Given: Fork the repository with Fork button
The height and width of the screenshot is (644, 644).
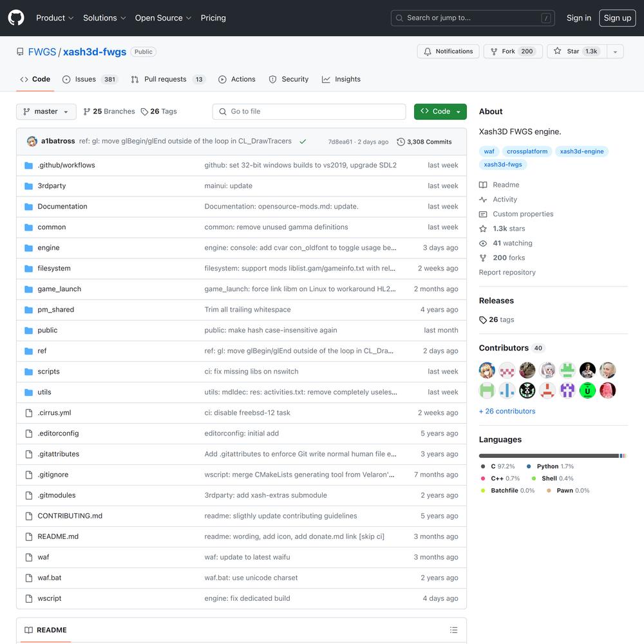Looking at the screenshot, I should click(513, 52).
